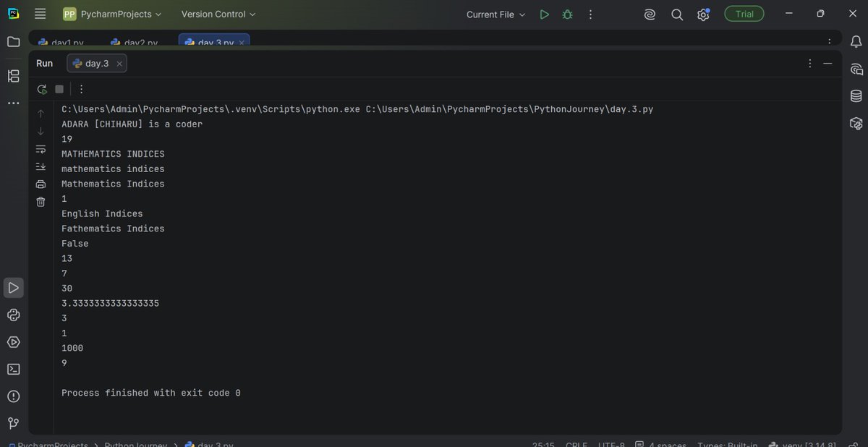Screen dimensions: 868x447
Task: Click the venv interpreter status entry
Action: tap(803, 444)
